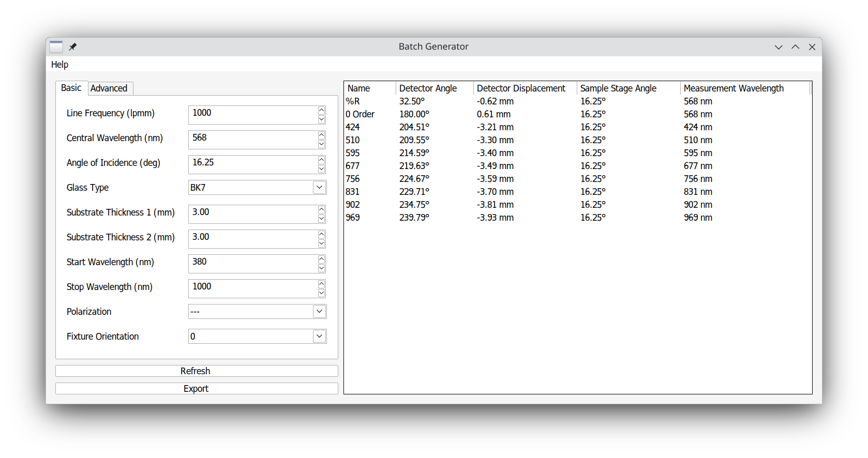This screenshot has height=458, width=868.
Task: Select the Basic tab
Action: [71, 88]
